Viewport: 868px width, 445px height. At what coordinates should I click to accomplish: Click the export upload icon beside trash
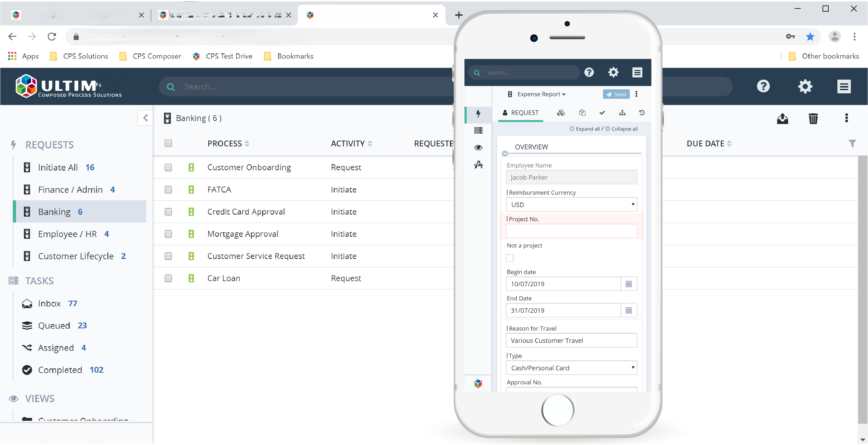[782, 118]
